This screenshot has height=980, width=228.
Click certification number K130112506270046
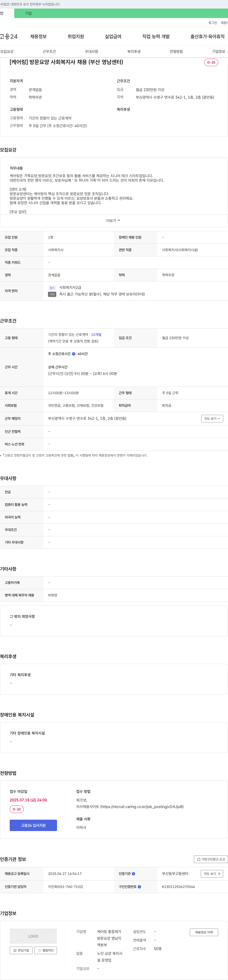tap(178, 887)
